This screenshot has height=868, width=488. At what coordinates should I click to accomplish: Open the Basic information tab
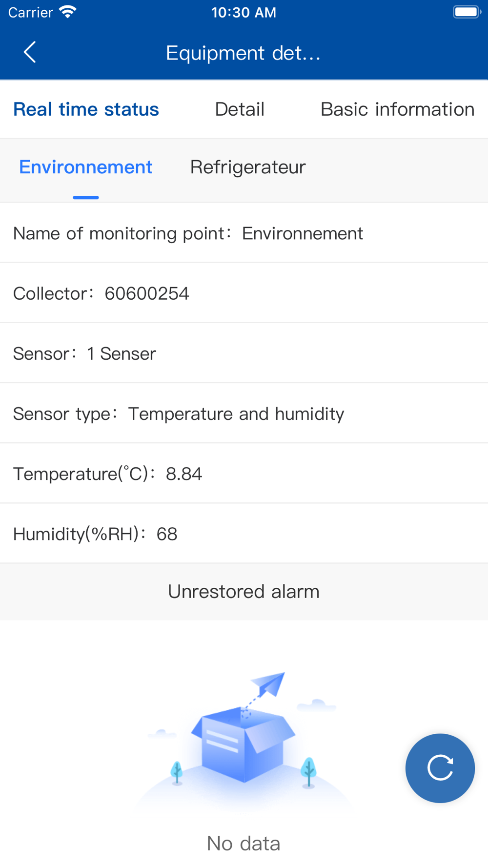coord(397,109)
